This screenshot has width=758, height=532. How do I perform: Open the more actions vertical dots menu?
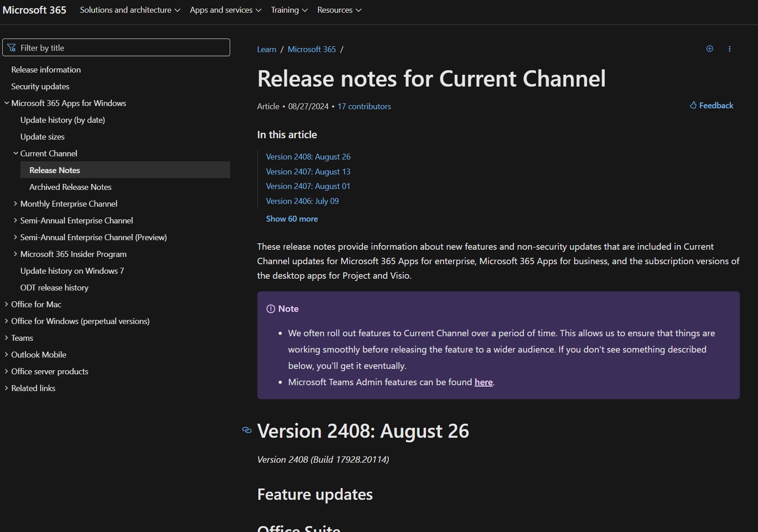[729, 49]
